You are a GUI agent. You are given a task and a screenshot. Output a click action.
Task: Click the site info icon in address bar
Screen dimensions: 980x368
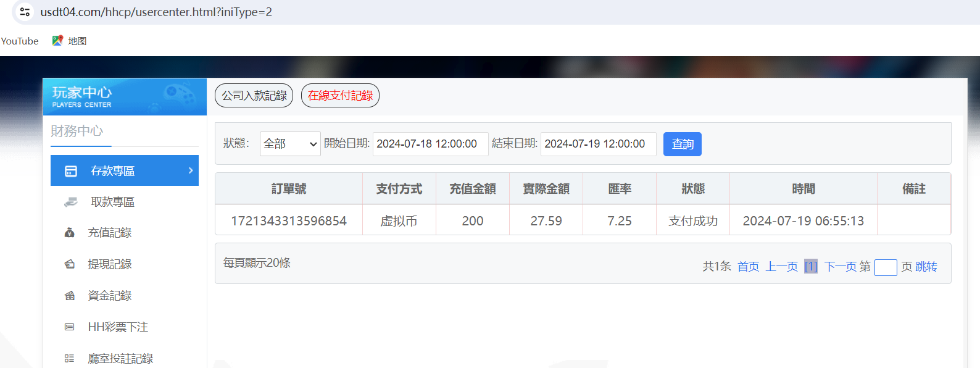[25, 12]
